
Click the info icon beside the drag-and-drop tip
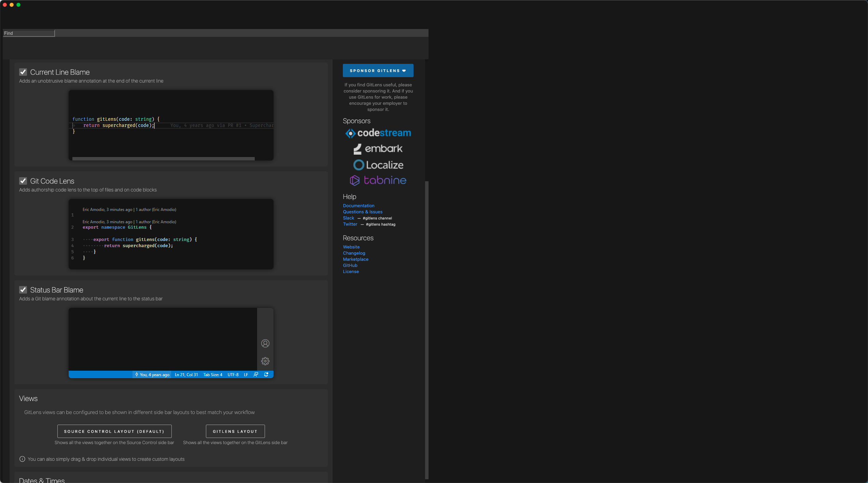point(22,459)
